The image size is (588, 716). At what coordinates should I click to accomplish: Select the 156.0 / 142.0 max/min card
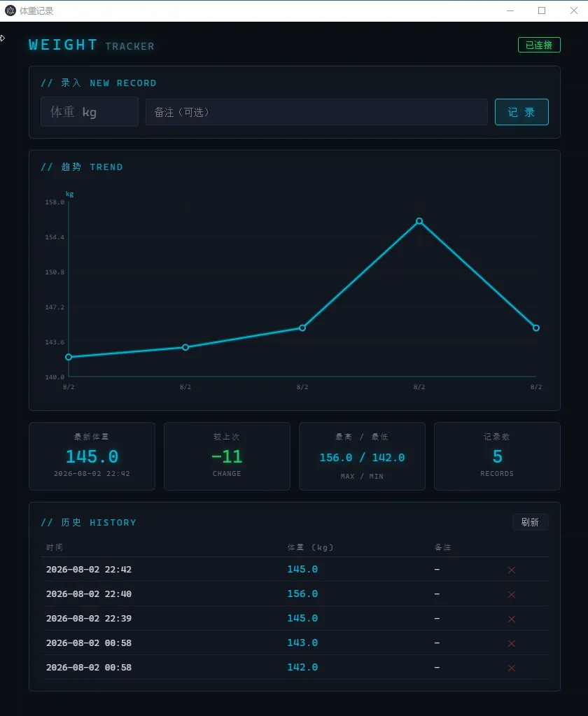click(362, 456)
